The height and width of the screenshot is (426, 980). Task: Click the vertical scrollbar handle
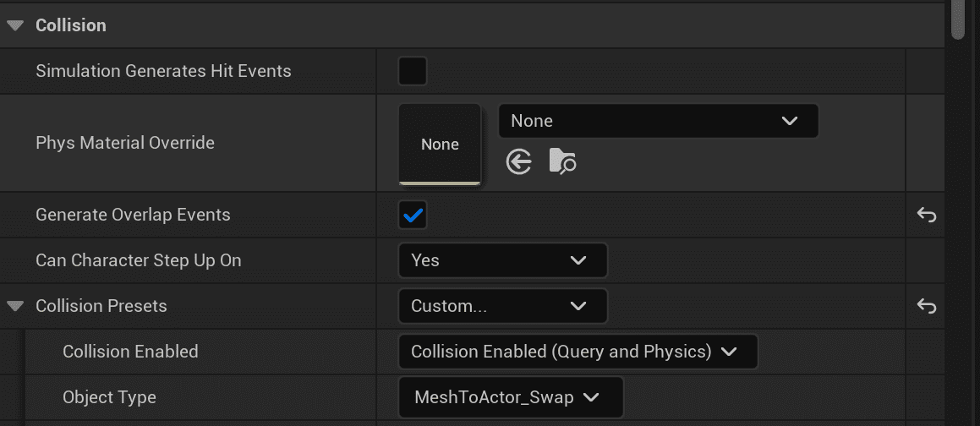[958, 20]
